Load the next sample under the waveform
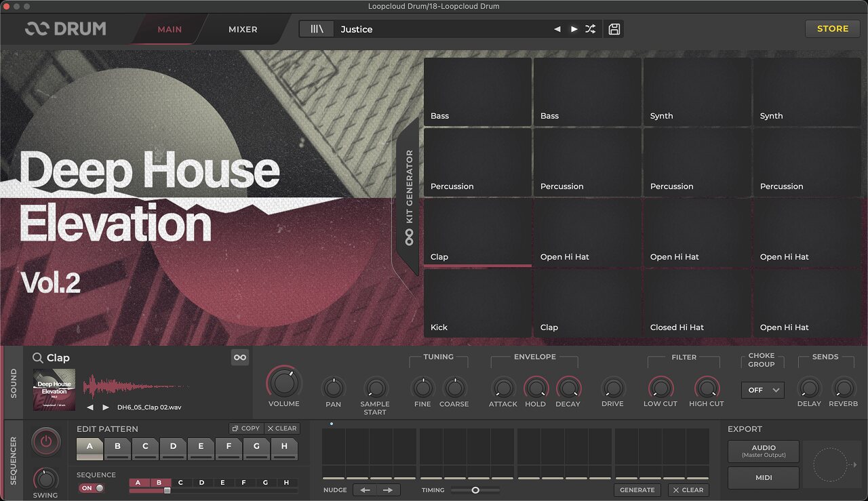 105,407
